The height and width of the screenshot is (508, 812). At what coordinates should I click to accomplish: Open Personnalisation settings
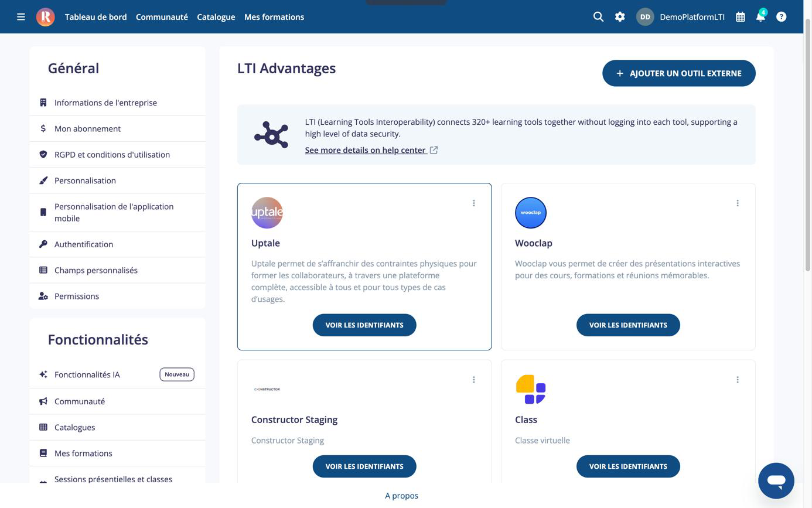[x=118, y=180]
